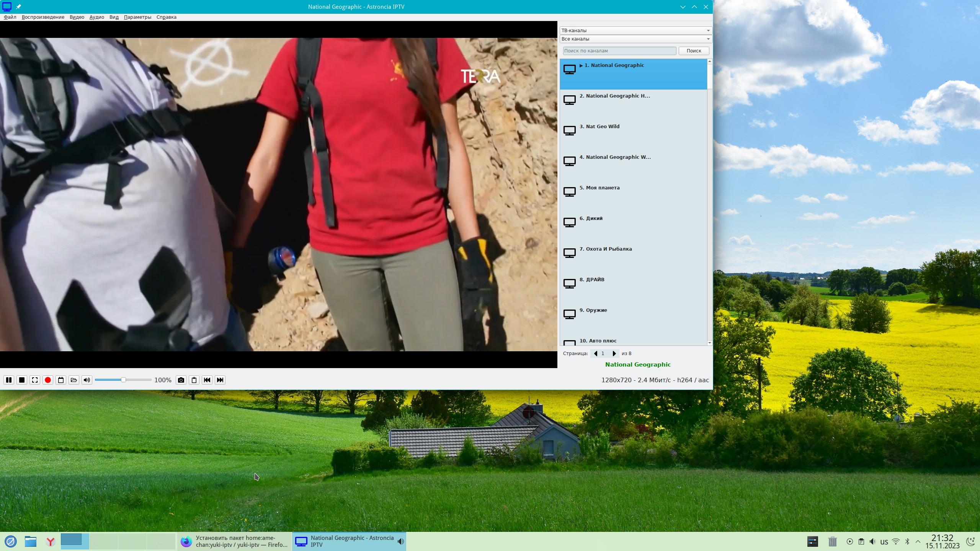This screenshot has width=980, height=551.
Task: Pause the playing channel
Action: coord(9,380)
